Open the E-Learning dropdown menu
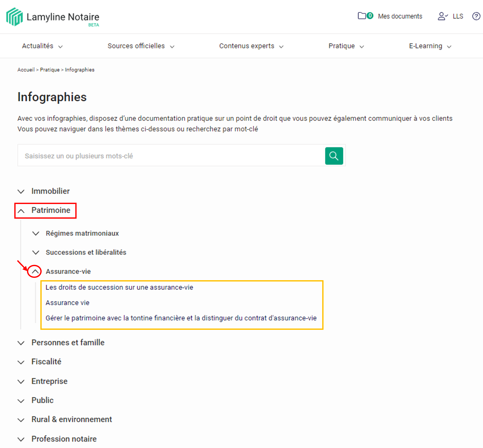The width and height of the screenshot is (483, 448). pos(430,46)
